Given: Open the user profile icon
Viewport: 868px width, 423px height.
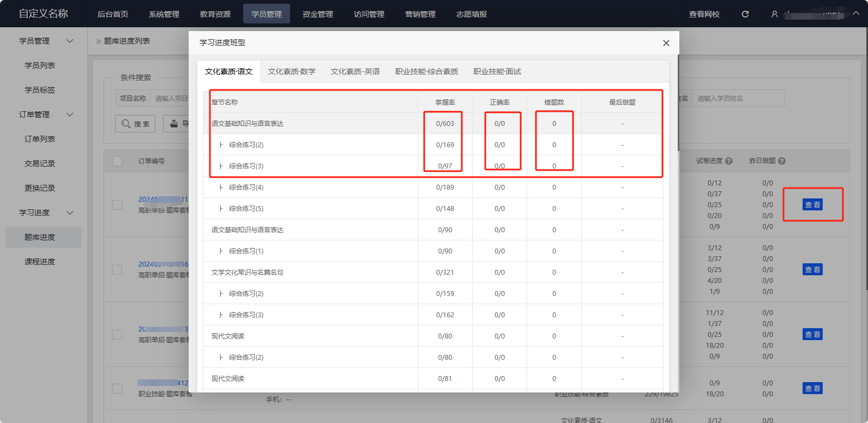Looking at the screenshot, I should pos(774,14).
